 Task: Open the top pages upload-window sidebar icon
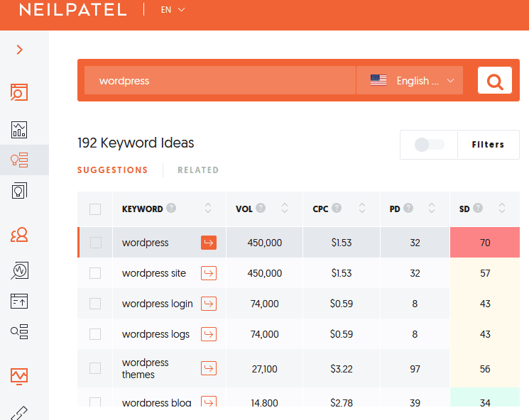(x=19, y=301)
